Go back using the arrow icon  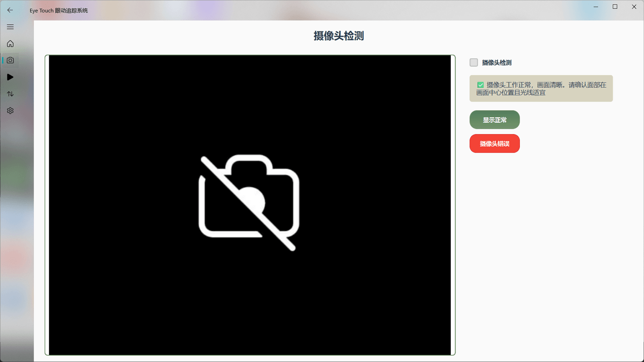point(10,10)
